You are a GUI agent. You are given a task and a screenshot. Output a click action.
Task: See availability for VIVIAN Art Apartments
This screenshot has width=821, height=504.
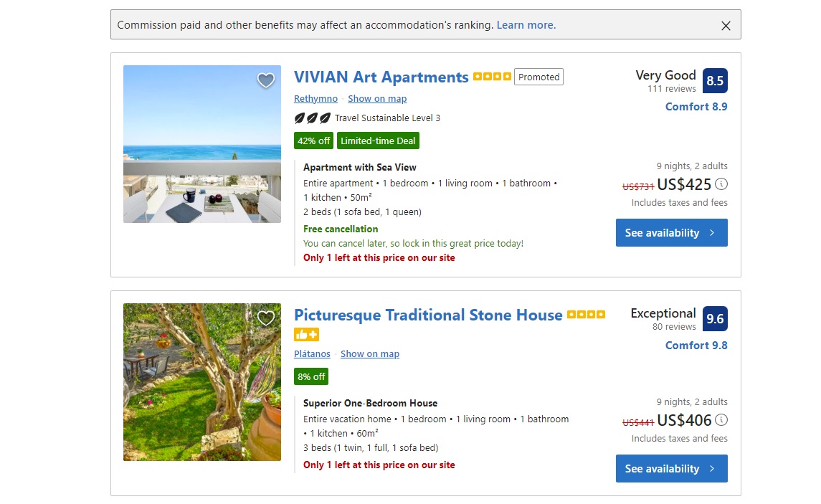click(667, 232)
